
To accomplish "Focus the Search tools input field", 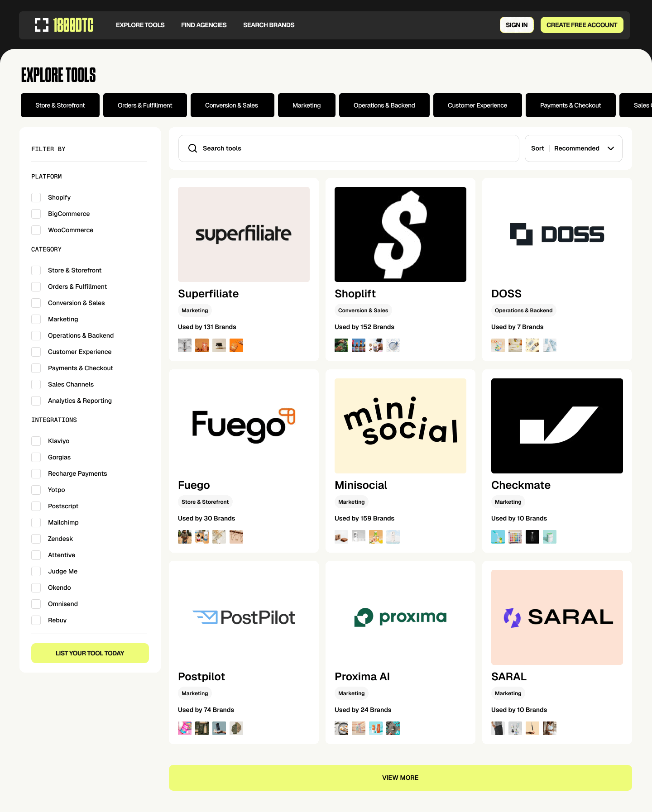I will [x=349, y=148].
